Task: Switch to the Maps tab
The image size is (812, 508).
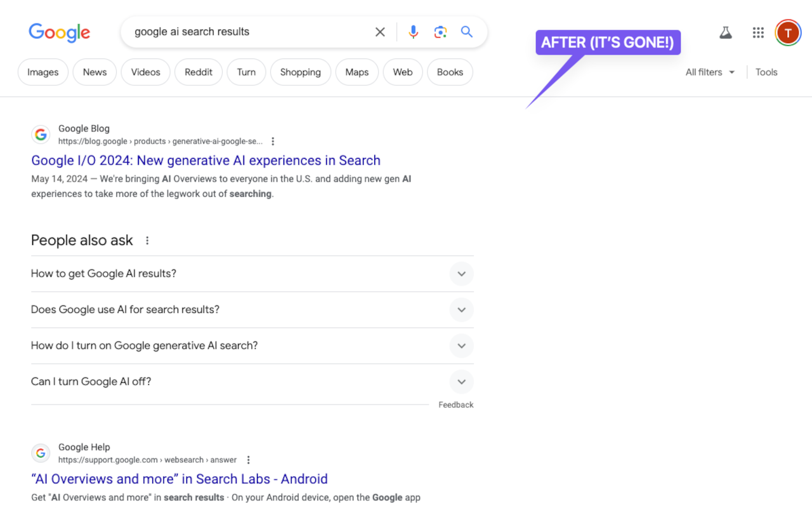Action: coord(357,72)
